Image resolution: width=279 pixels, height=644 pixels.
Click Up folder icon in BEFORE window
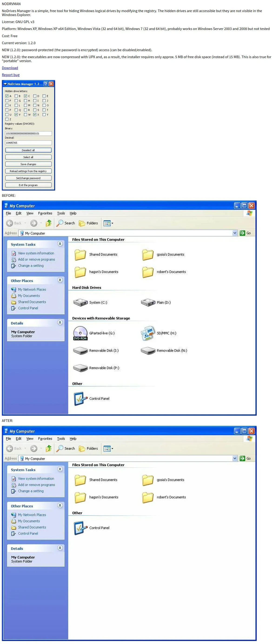[x=49, y=223]
